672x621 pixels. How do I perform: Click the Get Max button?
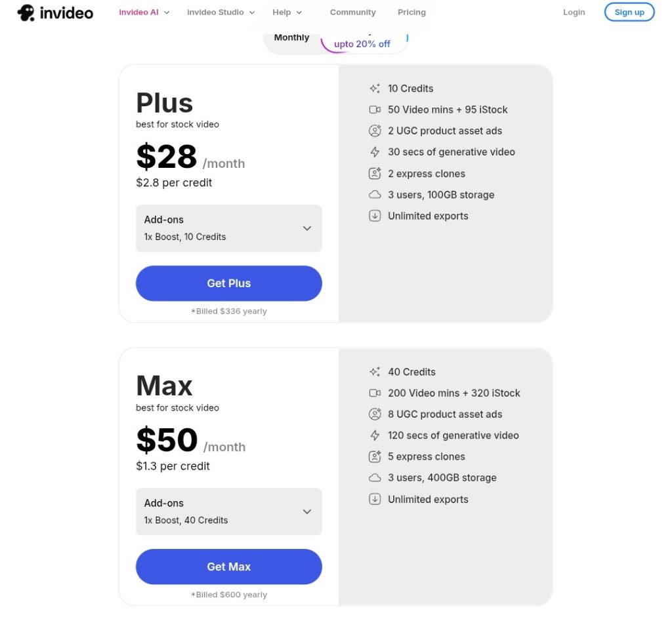point(228,567)
